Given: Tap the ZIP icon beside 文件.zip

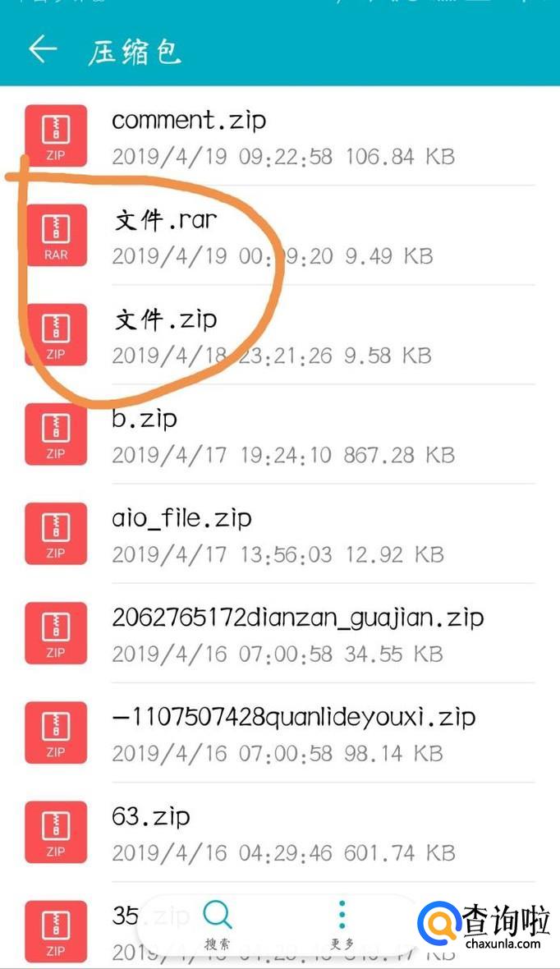Looking at the screenshot, I should (56, 335).
